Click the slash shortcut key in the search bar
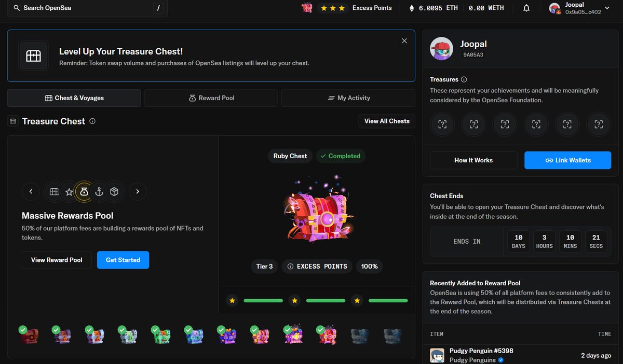The height and width of the screenshot is (364, 623). click(x=157, y=8)
